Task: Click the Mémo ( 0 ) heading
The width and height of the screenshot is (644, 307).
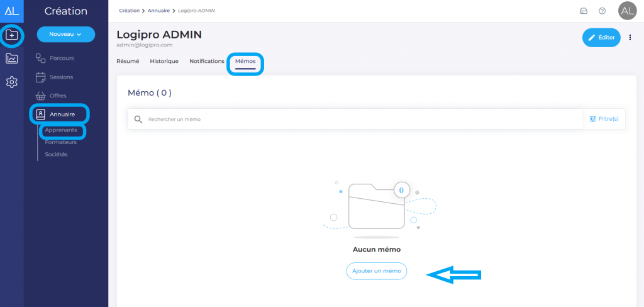Action: tap(150, 92)
